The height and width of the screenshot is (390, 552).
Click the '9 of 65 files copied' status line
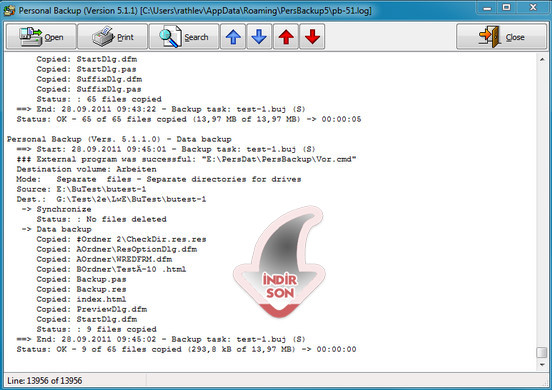186,350
